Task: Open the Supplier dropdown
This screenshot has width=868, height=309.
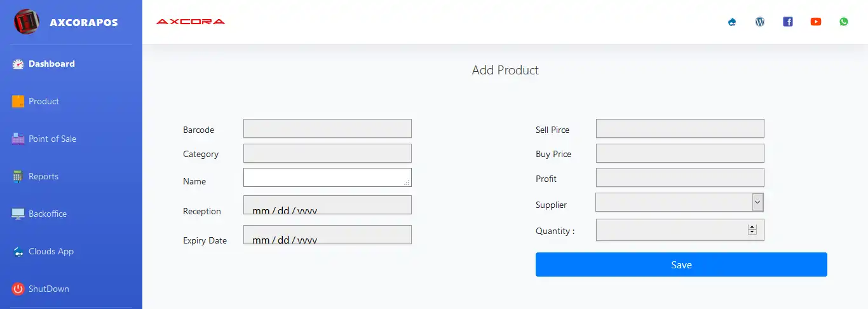Action: click(x=679, y=202)
